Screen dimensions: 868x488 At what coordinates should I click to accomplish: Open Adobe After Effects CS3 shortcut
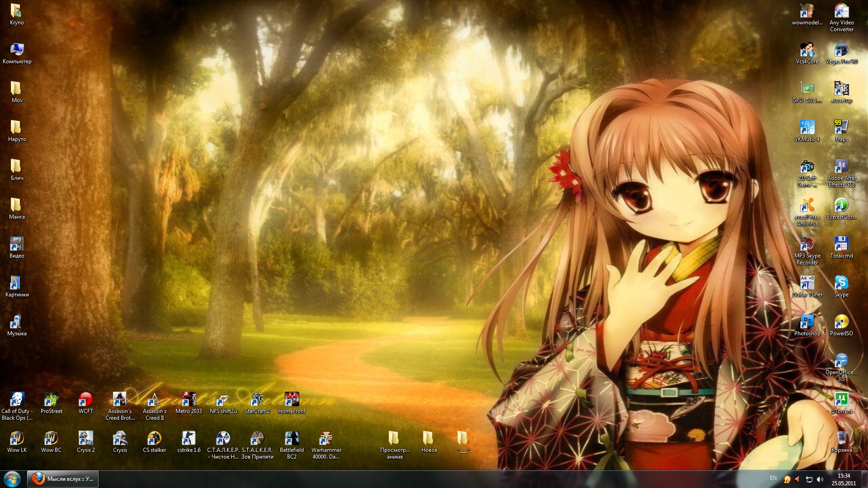(x=841, y=167)
